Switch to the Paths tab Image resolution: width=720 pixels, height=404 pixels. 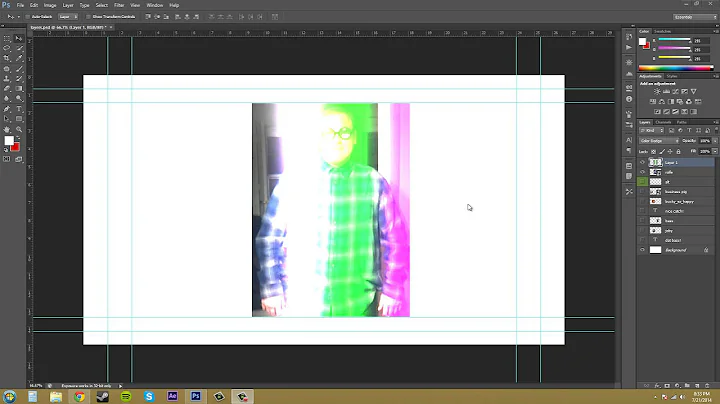(x=681, y=122)
